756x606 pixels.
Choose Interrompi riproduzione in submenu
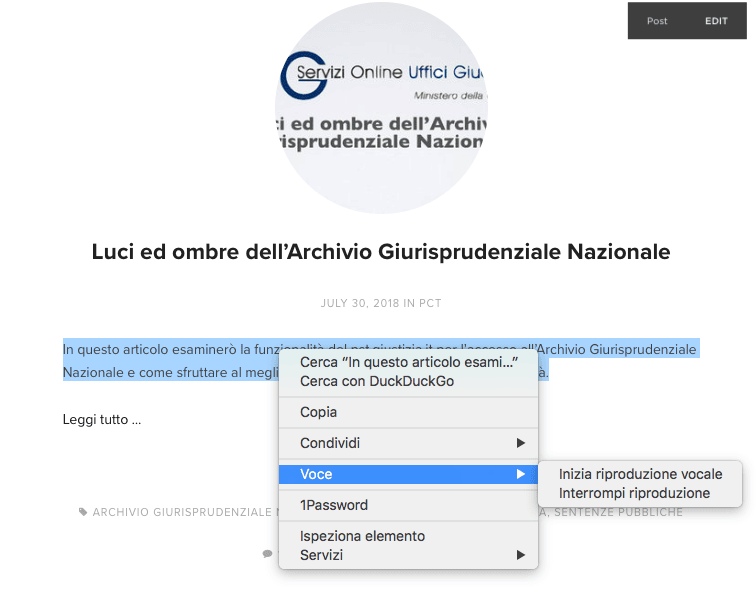click(x=640, y=493)
